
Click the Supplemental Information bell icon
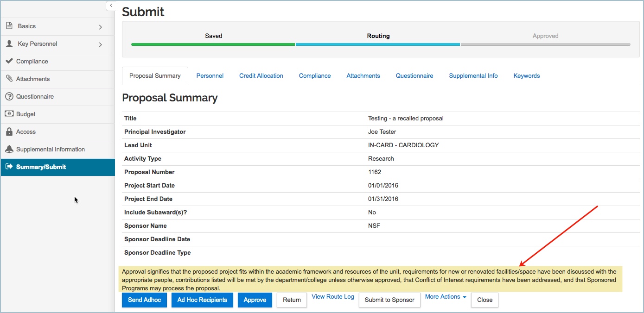point(9,149)
